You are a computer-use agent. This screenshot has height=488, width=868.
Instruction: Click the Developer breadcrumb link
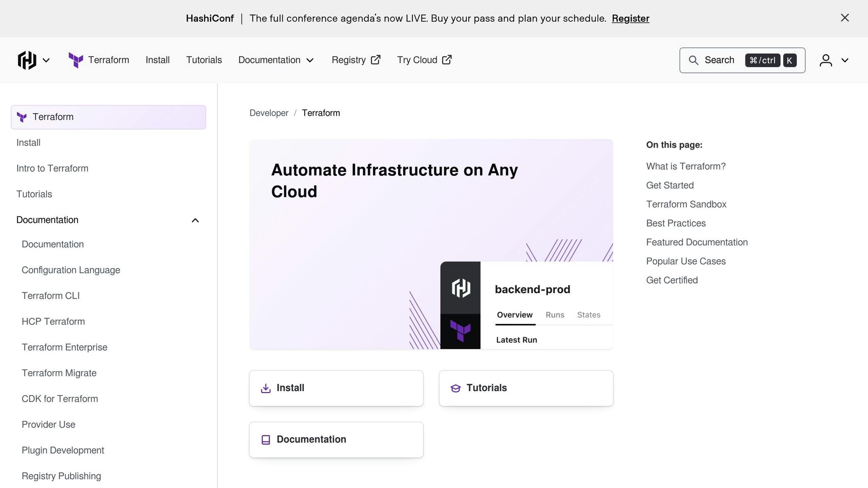point(269,113)
